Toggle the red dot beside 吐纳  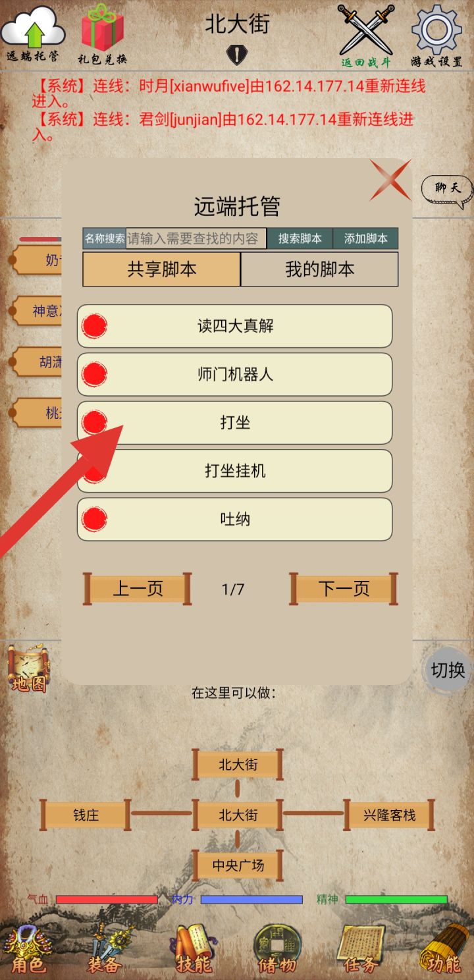(95, 519)
